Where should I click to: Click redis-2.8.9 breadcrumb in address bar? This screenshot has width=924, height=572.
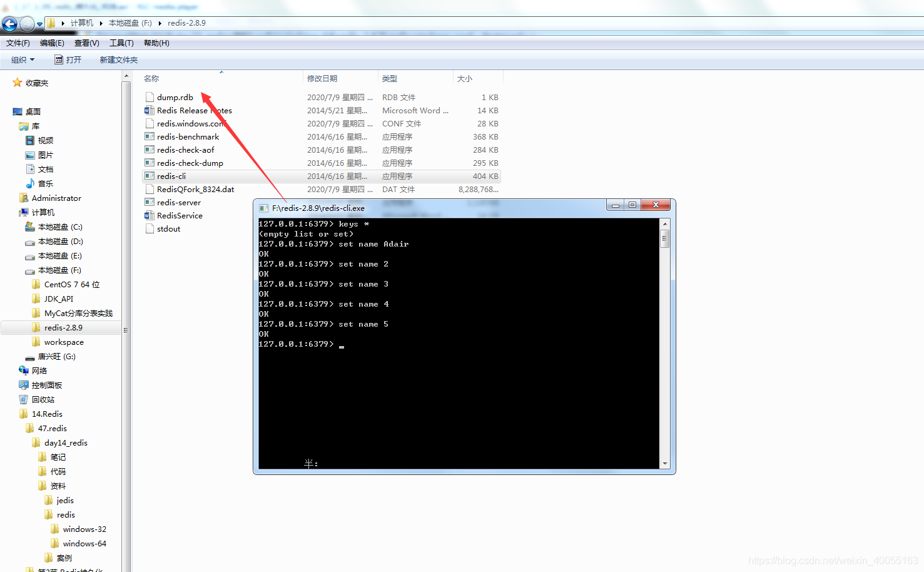point(186,23)
